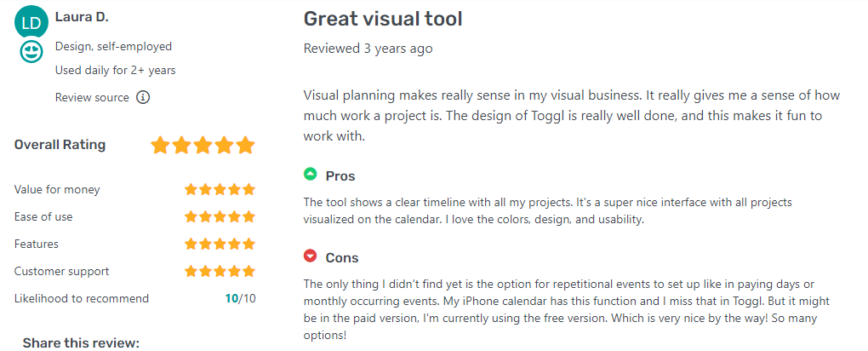Image resolution: width=868 pixels, height=351 pixels.
Task: Click the Pros section heading
Action: (x=340, y=175)
